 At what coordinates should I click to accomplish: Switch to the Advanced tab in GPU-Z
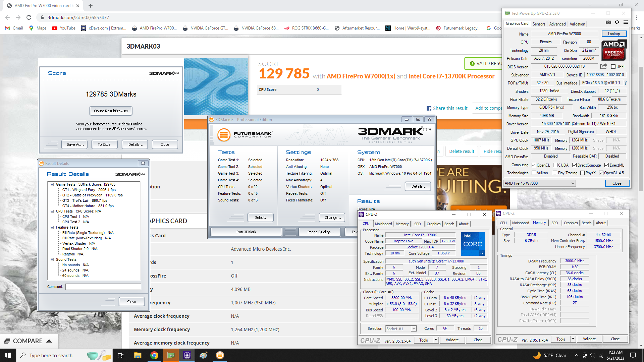[x=557, y=24]
